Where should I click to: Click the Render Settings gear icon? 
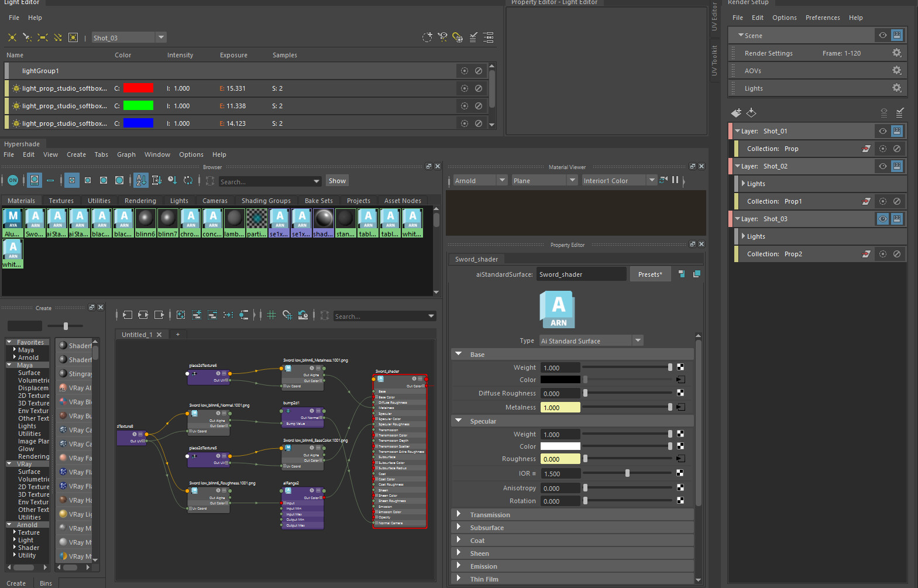896,53
